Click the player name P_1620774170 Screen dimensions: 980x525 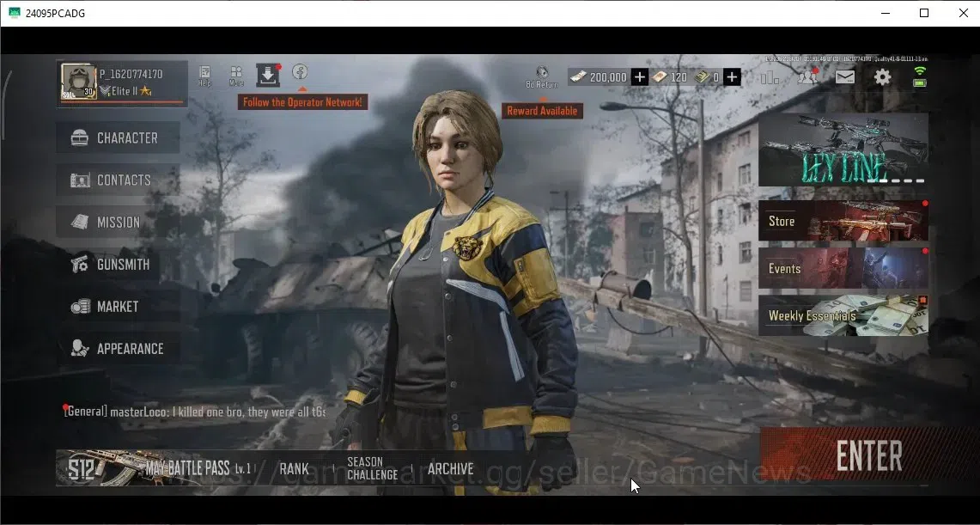(131, 74)
